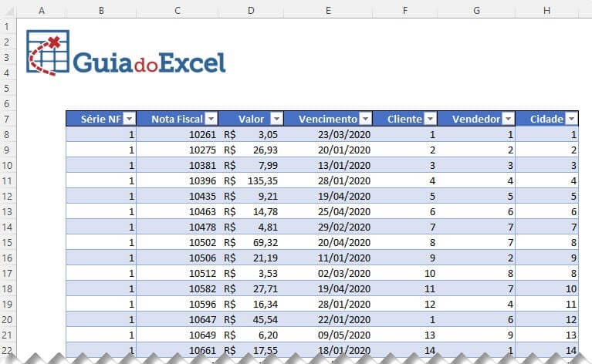
Task: Open the Nota Fiscal filter dropdown
Action: [x=211, y=119]
